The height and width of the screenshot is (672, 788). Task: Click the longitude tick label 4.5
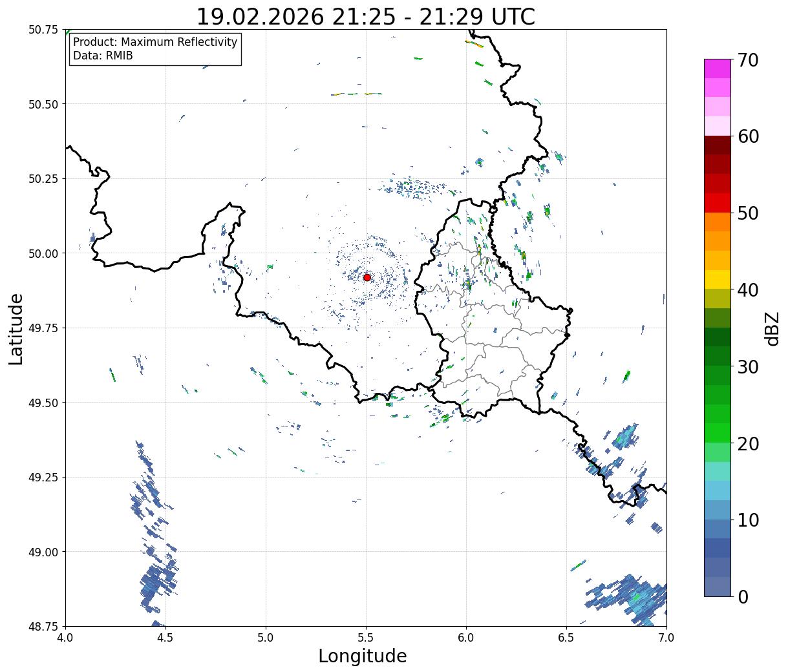165,638
